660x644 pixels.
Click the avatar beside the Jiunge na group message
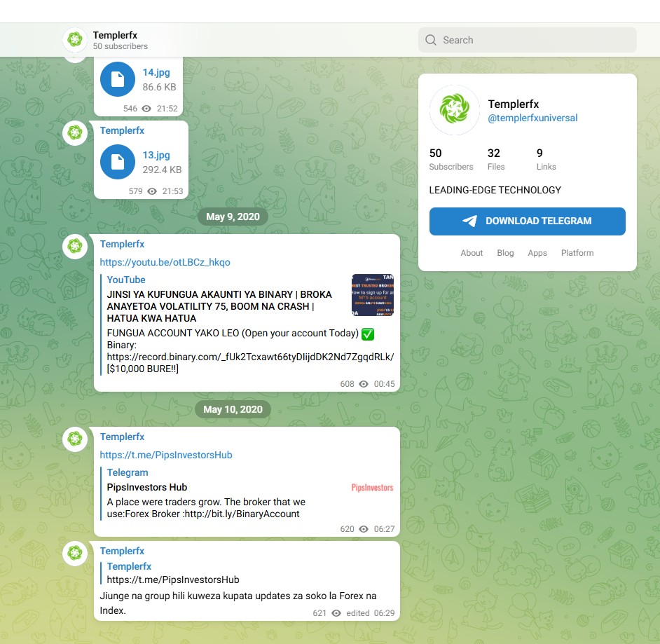(x=75, y=553)
